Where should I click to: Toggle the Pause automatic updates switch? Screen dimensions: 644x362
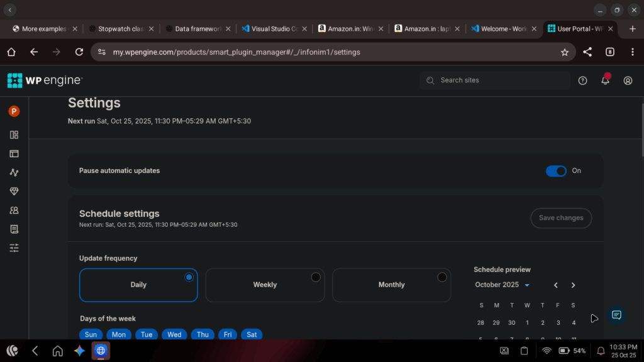(x=556, y=171)
